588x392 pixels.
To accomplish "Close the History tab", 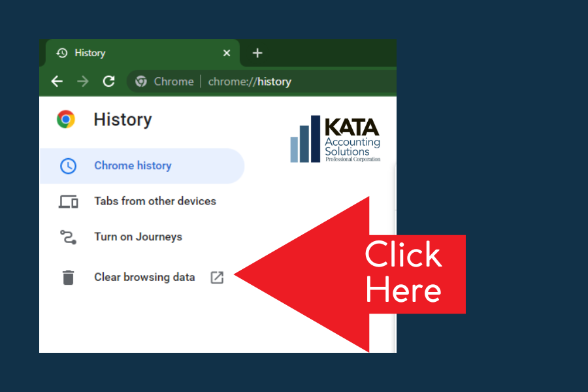I will point(227,53).
